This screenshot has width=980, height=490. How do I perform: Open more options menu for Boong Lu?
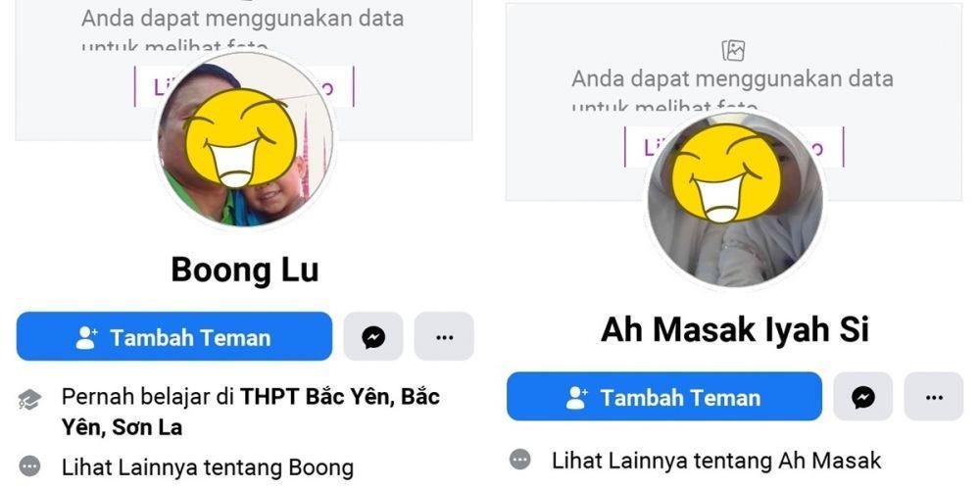pos(444,337)
